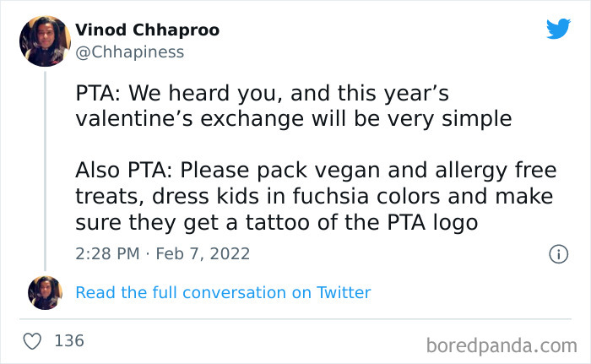Click the 136 likes count
This screenshot has width=591, height=364.
(x=69, y=341)
